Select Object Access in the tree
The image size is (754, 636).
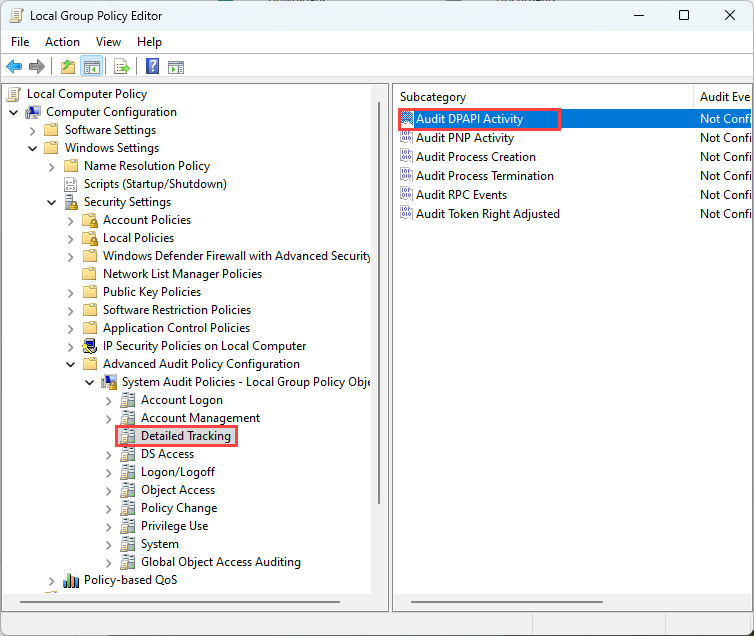pyautogui.click(x=177, y=490)
